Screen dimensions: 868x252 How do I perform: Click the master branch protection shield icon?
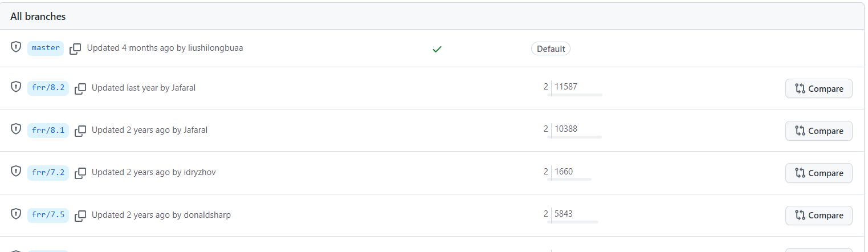(x=17, y=47)
